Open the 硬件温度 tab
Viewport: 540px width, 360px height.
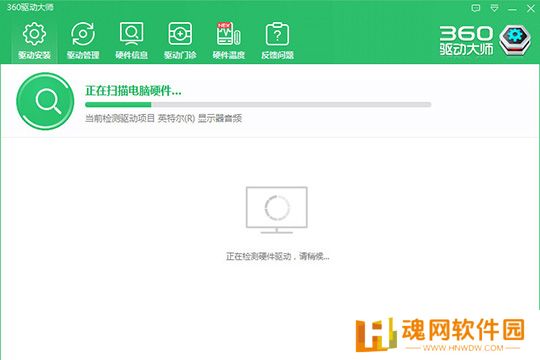point(229,41)
